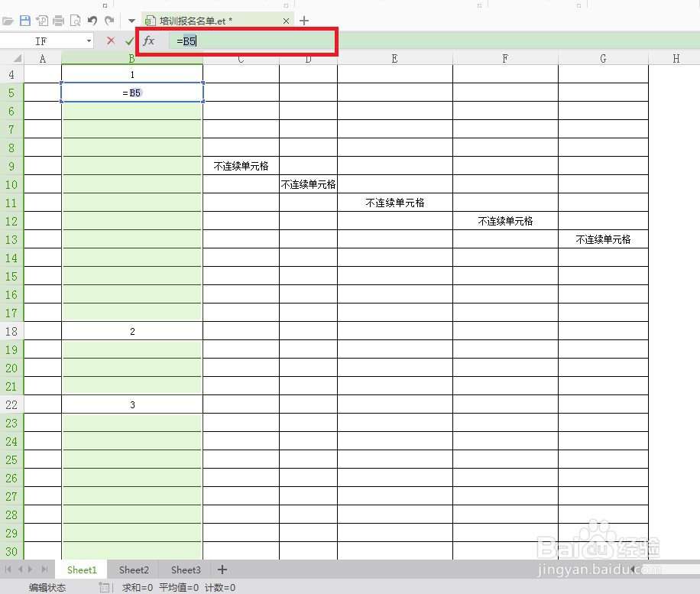Click the export/save-as icon next to Save

[x=42, y=21]
